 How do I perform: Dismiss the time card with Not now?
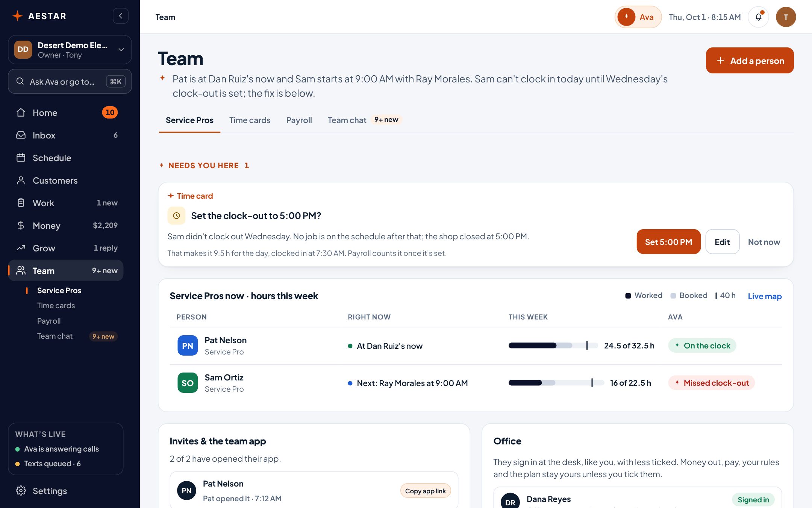764,242
